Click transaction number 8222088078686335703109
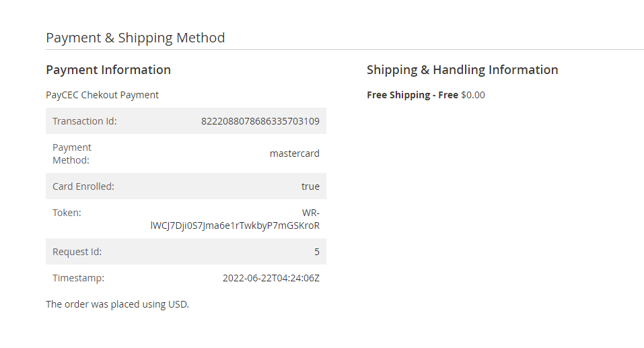This screenshot has height=348, width=644. [260, 121]
